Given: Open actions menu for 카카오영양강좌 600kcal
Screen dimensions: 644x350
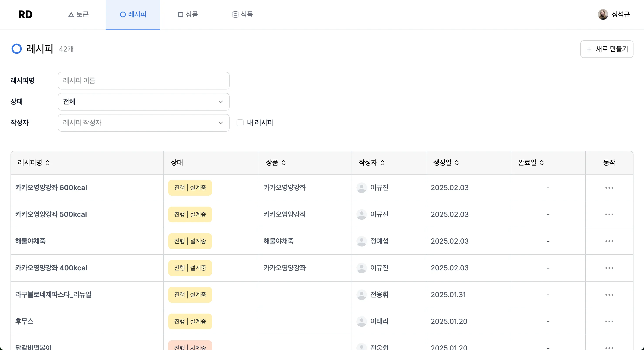Looking at the screenshot, I should click(609, 187).
